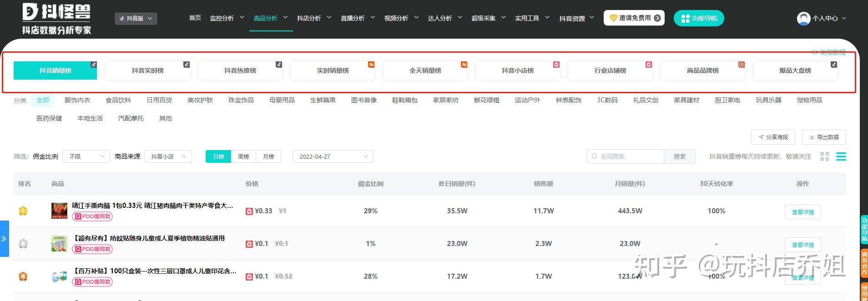Open the 佣金比例 不限 dropdown
This screenshot has height=301, width=868.
tap(86, 156)
